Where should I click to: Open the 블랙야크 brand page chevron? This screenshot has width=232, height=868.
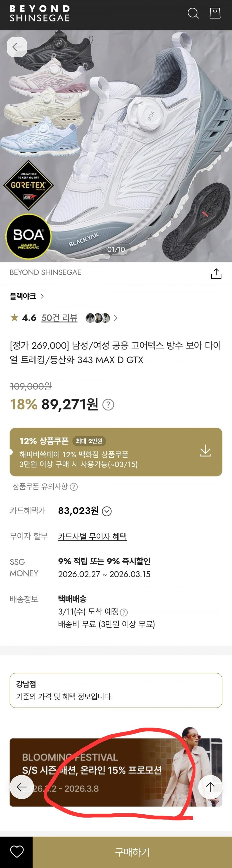click(x=42, y=296)
